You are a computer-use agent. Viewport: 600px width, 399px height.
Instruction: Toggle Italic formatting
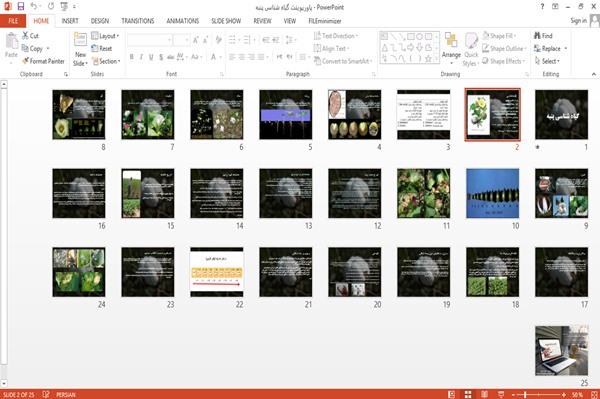141,57
